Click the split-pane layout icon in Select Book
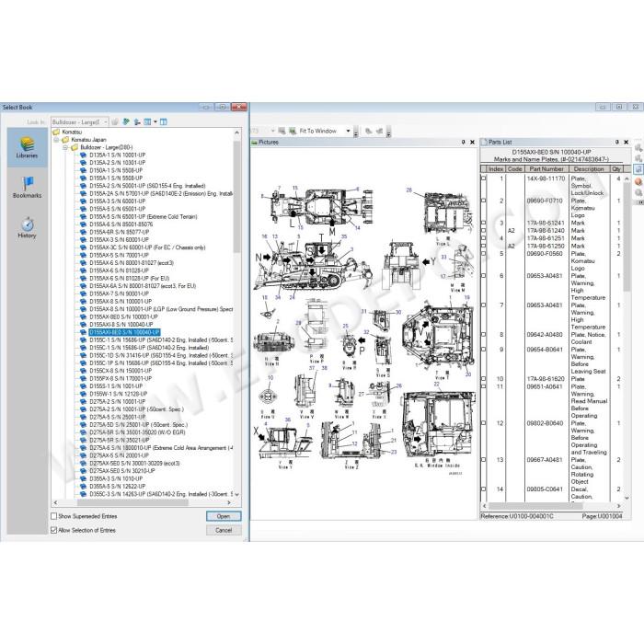This screenshot has height=644, width=644. [164, 121]
